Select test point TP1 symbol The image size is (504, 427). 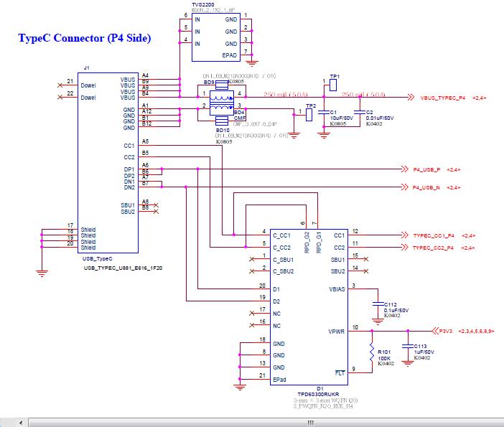tap(333, 85)
